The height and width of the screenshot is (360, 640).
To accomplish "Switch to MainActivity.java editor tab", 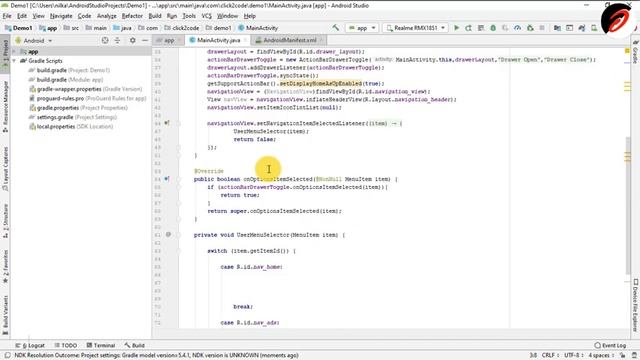I will (218, 40).
